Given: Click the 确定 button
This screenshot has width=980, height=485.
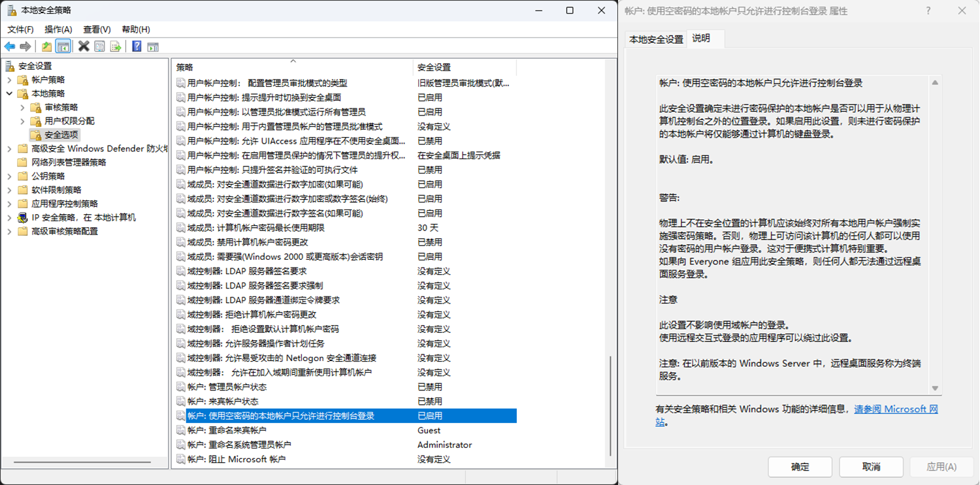Looking at the screenshot, I should [x=800, y=467].
